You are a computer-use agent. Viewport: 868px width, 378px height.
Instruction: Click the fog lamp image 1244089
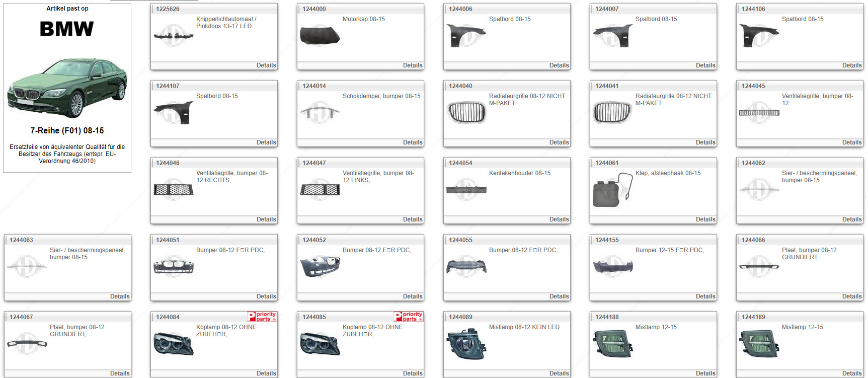(x=466, y=344)
